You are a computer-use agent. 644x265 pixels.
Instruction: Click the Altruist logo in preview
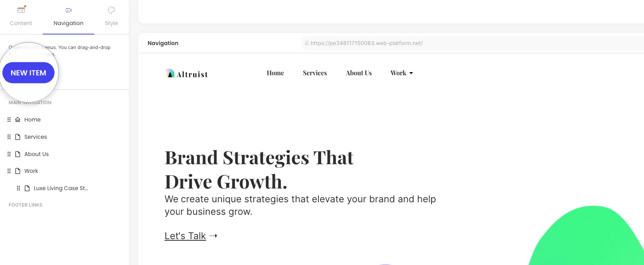(187, 74)
